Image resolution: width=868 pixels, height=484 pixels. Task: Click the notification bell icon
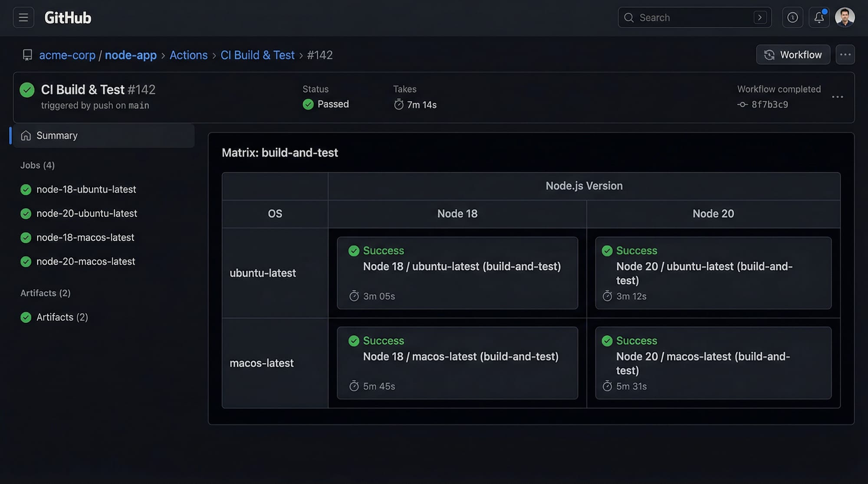tap(819, 17)
